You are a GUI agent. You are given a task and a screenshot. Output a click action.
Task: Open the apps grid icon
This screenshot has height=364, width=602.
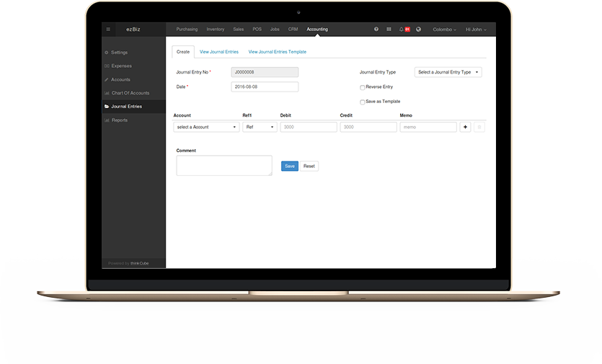[x=389, y=29]
